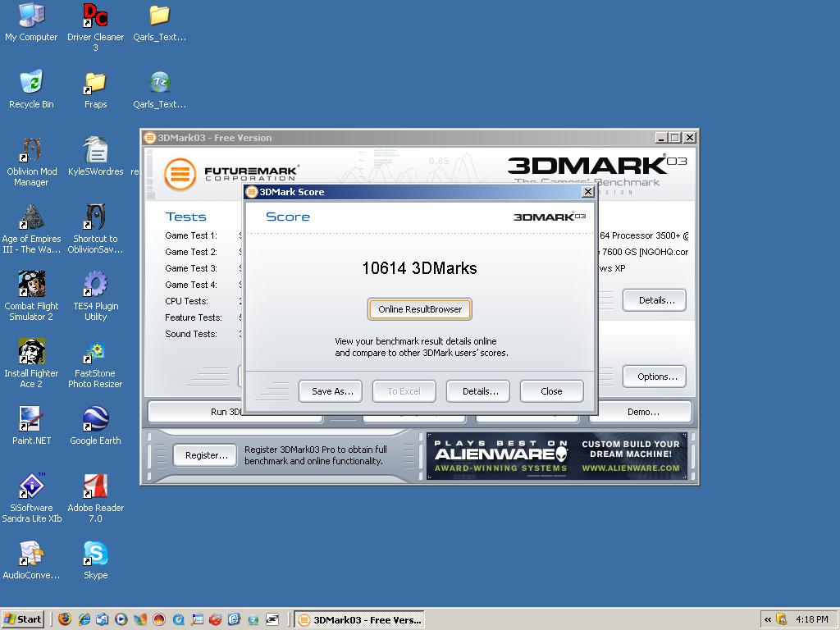Image resolution: width=840 pixels, height=630 pixels.
Task: Click the Feature Tests label
Action: coord(193,317)
